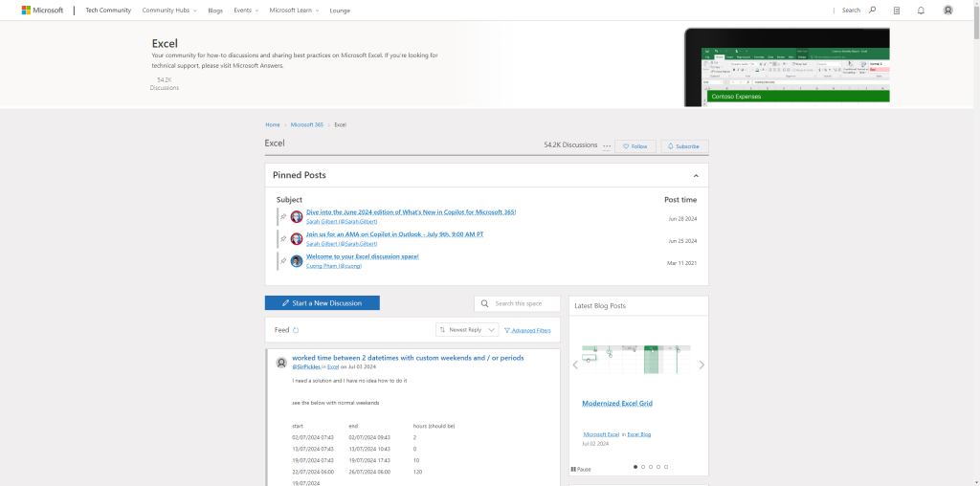The height and width of the screenshot is (486, 980).
Task: Click the refresh icon next to Feed
Action: pyautogui.click(x=296, y=330)
